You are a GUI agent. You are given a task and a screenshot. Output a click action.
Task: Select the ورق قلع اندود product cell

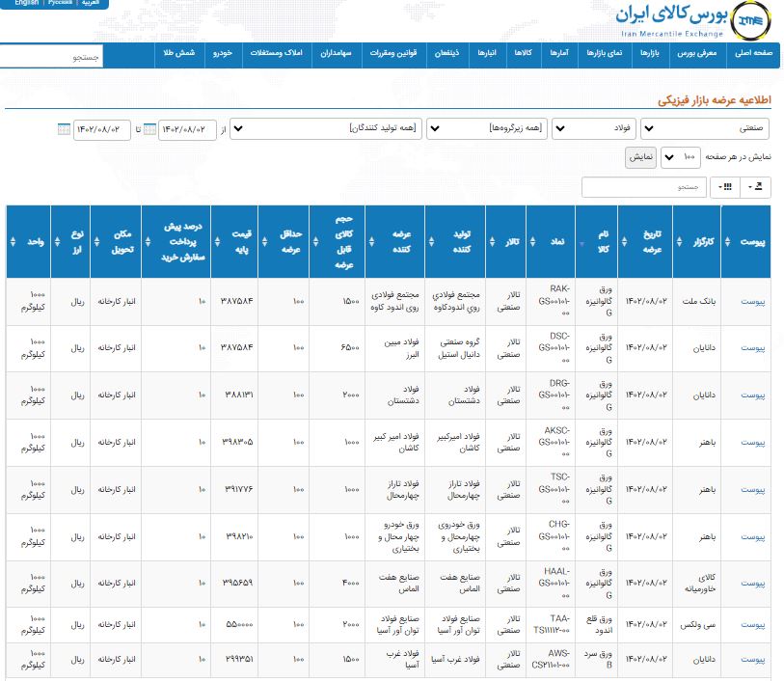(597, 624)
